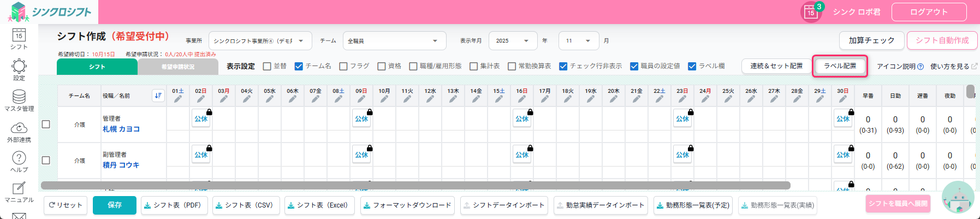The height and width of the screenshot is (219, 980).
Task: Expand the year 2025 dropdown
Action: [512, 41]
